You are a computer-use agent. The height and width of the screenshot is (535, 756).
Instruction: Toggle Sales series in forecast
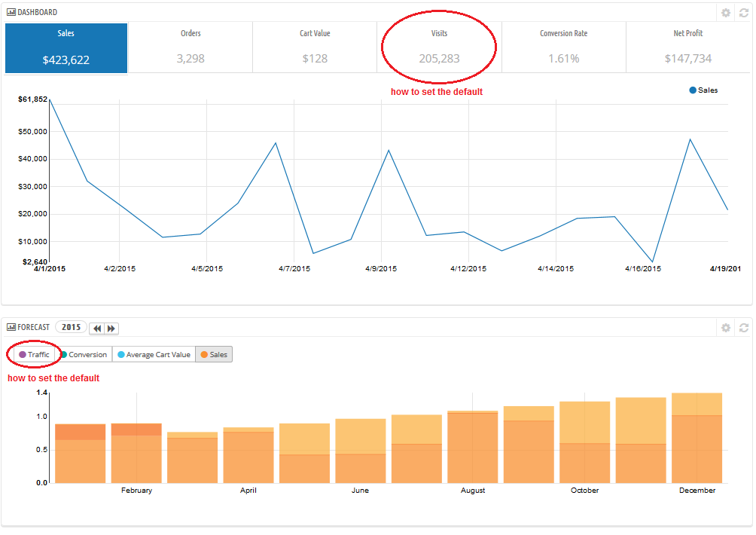click(214, 355)
